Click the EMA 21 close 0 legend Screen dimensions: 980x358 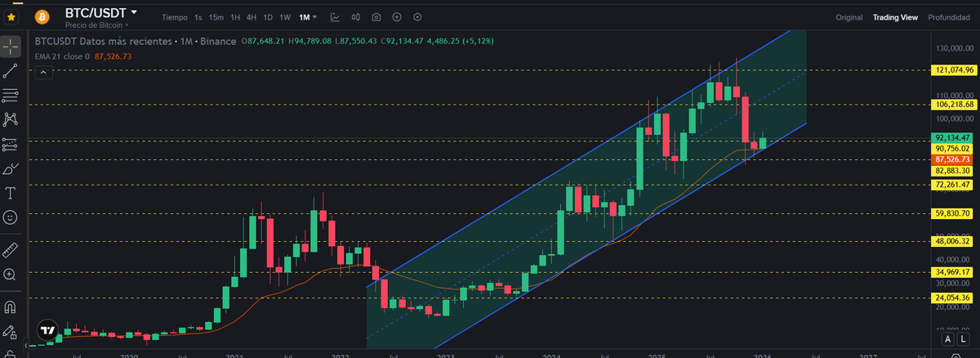click(62, 56)
